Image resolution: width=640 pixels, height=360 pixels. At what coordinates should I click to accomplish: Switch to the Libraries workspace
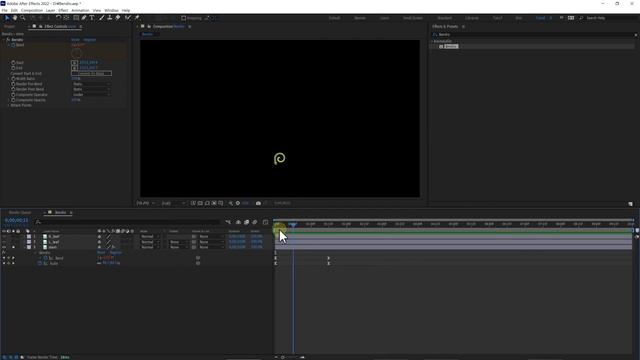(472, 18)
